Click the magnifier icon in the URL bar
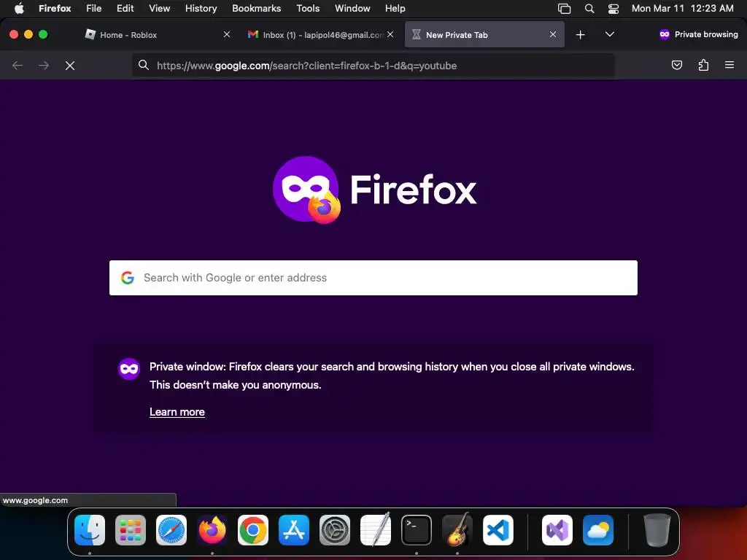The height and width of the screenshot is (560, 747). tap(144, 65)
